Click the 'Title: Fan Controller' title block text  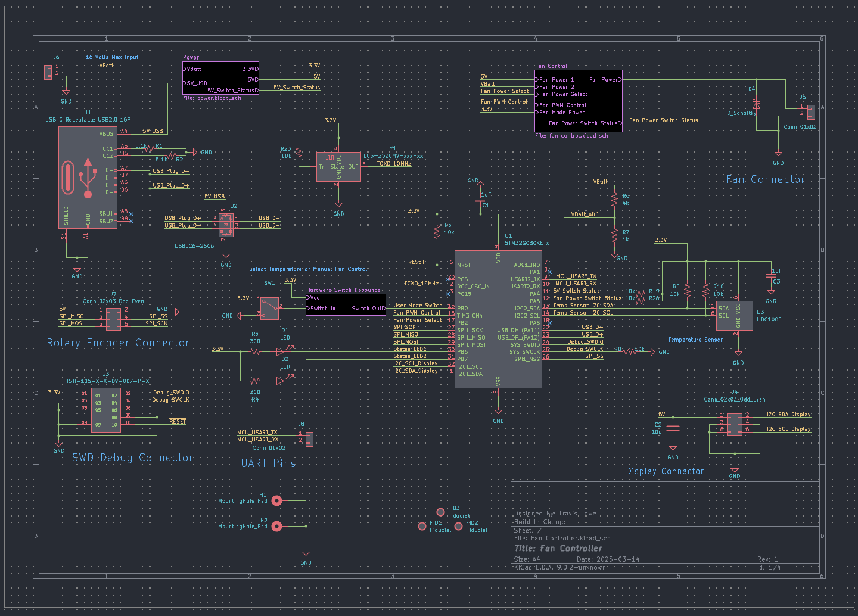tap(558, 548)
